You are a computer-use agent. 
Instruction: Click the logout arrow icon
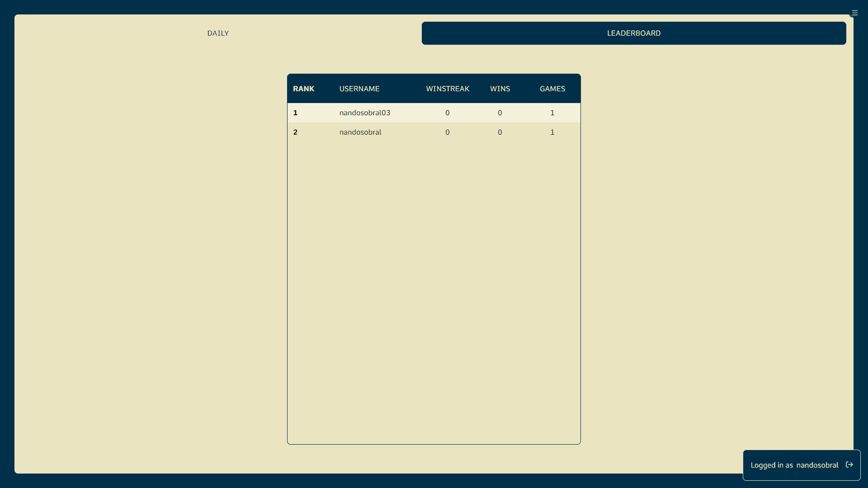pyautogui.click(x=849, y=465)
